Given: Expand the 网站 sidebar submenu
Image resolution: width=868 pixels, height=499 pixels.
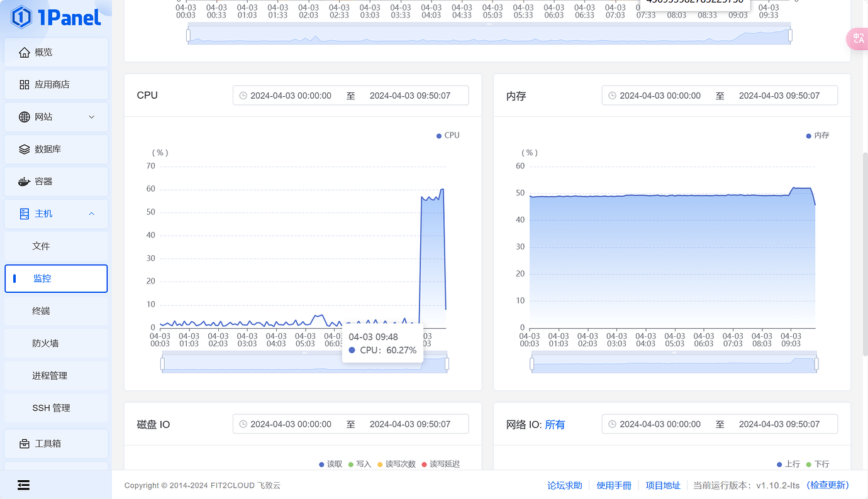Looking at the screenshot, I should (55, 117).
